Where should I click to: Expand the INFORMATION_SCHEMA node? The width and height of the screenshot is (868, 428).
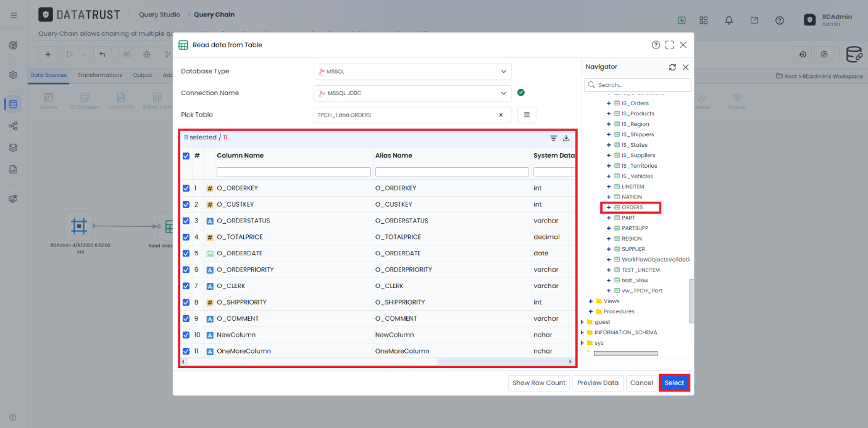[x=583, y=332]
